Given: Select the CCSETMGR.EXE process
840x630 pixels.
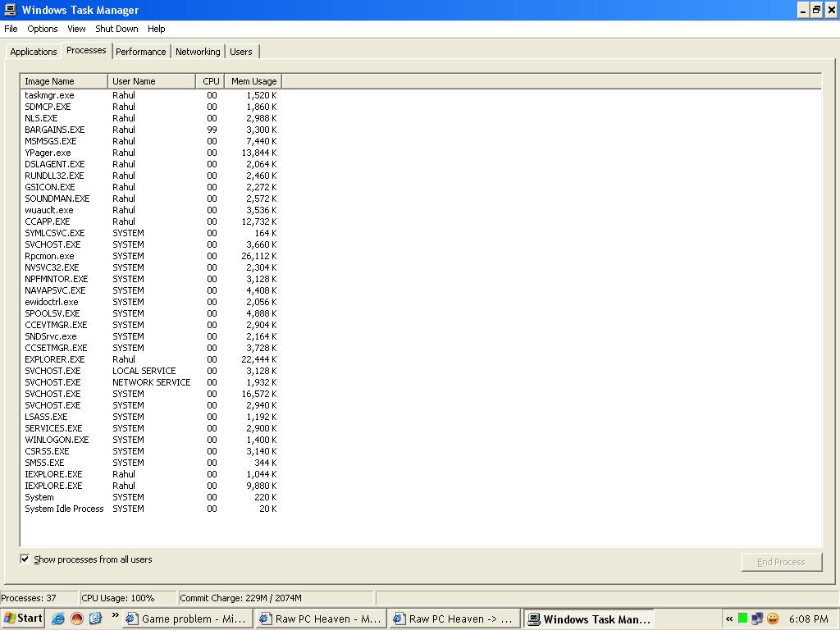Looking at the screenshot, I should coord(151,348).
